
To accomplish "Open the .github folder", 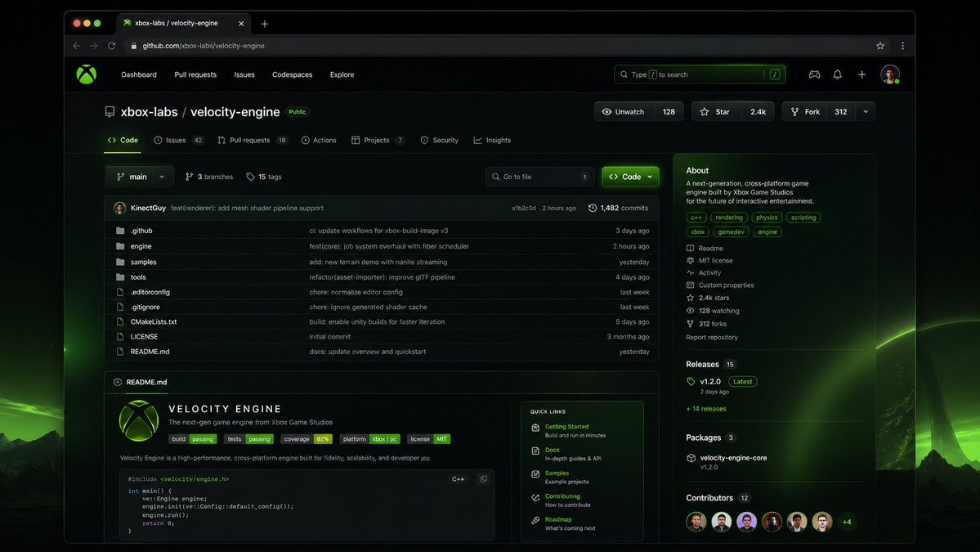I will (141, 231).
